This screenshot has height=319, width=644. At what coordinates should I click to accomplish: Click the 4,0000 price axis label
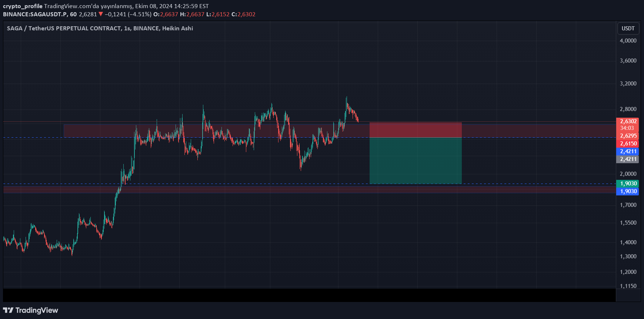point(628,41)
